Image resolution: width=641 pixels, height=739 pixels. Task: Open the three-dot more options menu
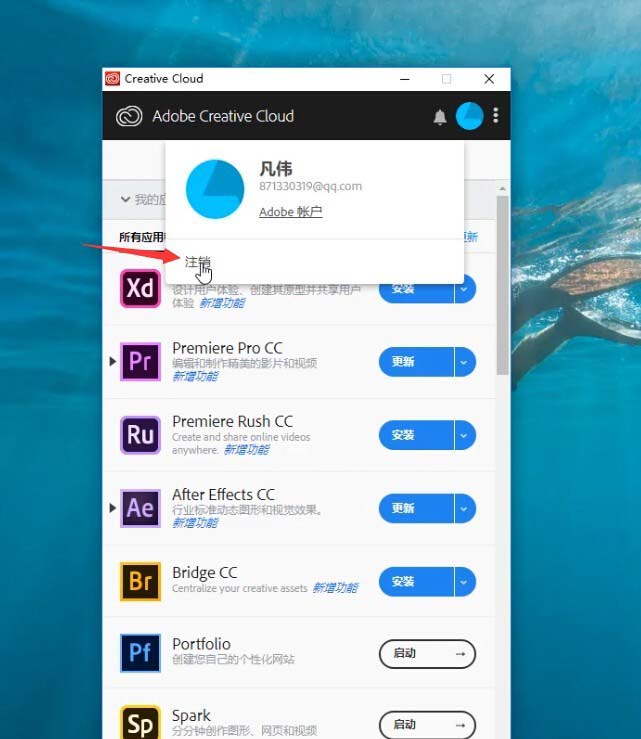point(496,115)
